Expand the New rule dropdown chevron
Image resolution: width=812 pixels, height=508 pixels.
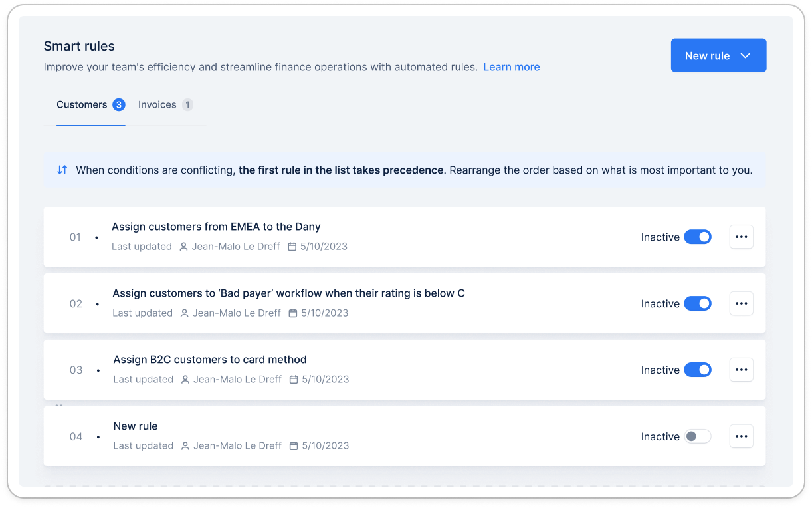[x=746, y=56]
